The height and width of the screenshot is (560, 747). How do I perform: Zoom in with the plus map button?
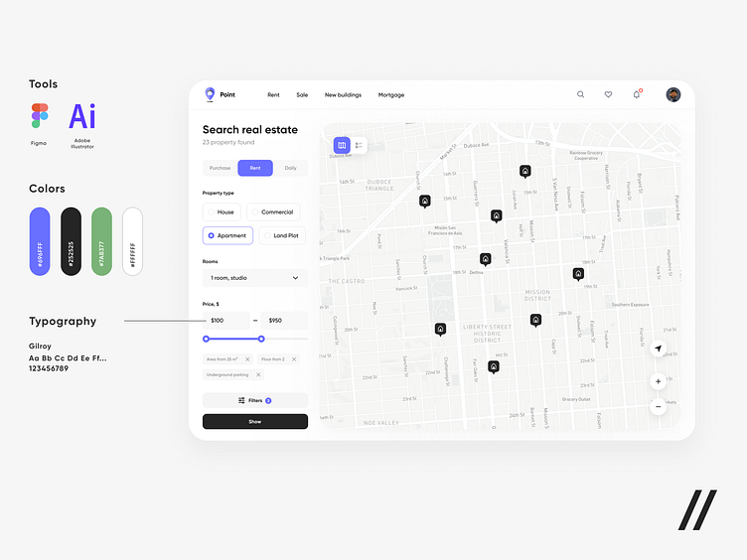[x=658, y=381]
